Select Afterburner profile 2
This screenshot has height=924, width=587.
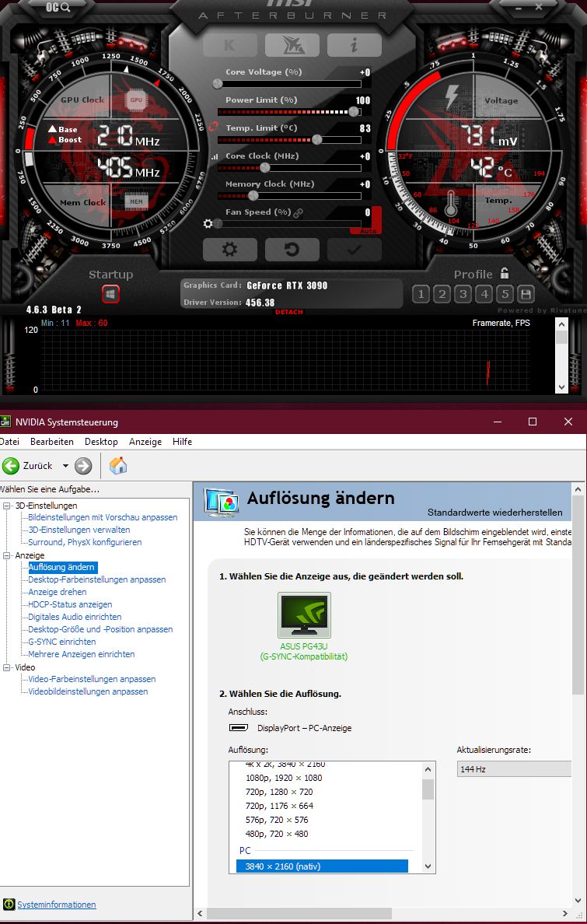pyautogui.click(x=442, y=293)
